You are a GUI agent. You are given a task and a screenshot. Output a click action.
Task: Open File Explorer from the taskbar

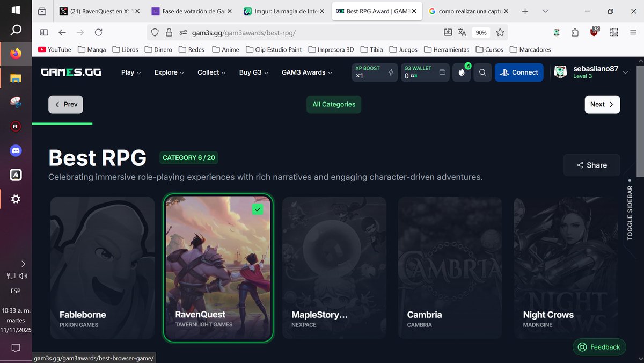click(x=16, y=78)
